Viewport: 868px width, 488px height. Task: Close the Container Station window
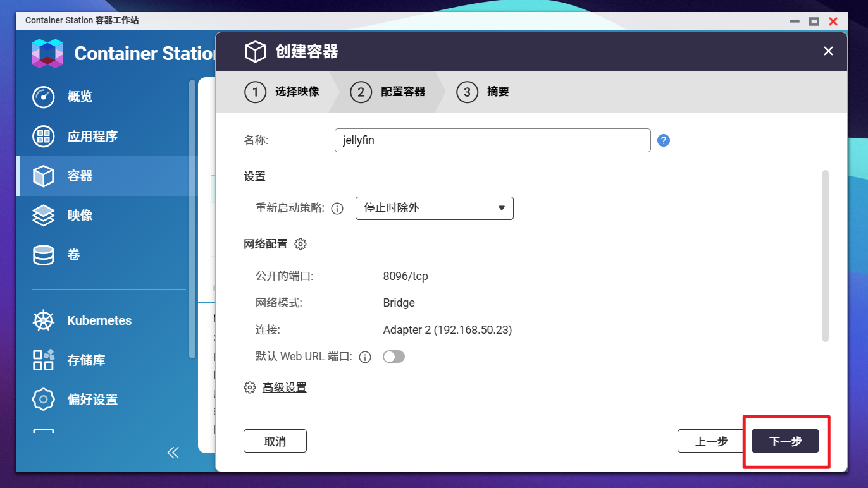[x=833, y=21]
